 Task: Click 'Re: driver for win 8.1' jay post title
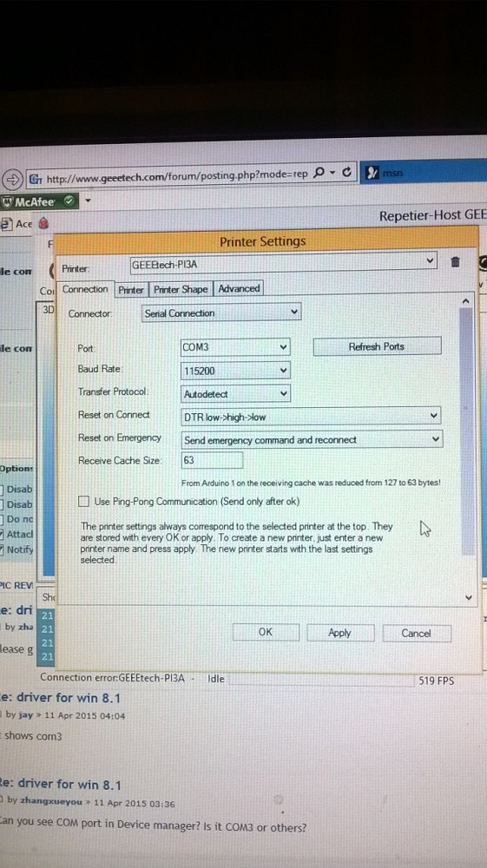pos(61,698)
